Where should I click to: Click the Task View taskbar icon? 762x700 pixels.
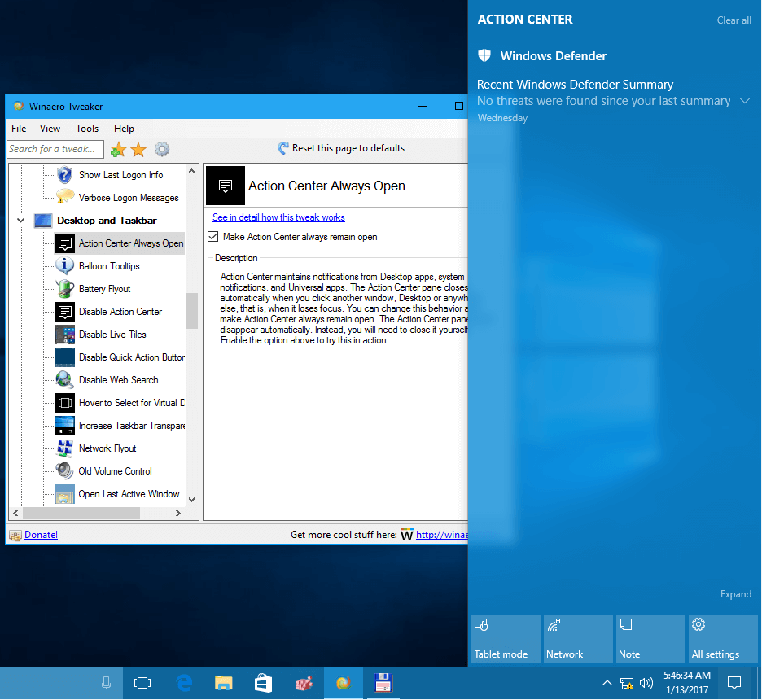point(142,684)
